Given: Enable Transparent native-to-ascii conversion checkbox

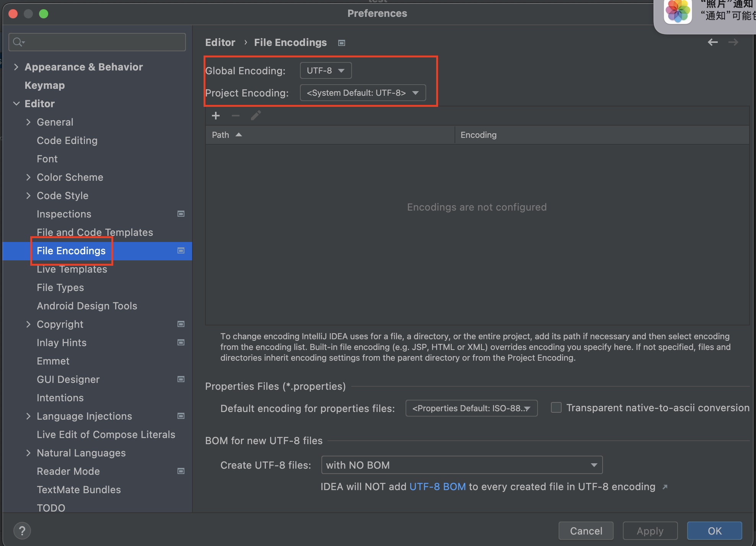Looking at the screenshot, I should (556, 407).
